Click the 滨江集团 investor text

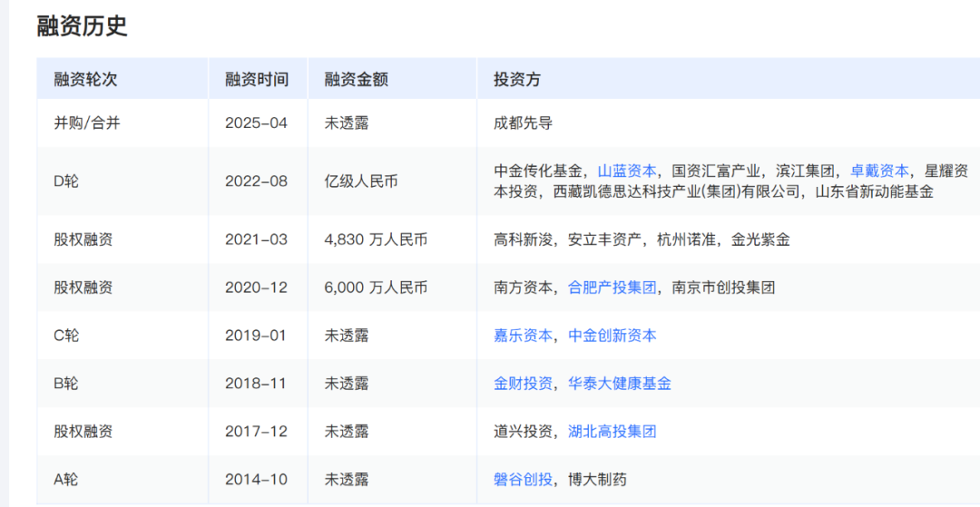pos(806,171)
